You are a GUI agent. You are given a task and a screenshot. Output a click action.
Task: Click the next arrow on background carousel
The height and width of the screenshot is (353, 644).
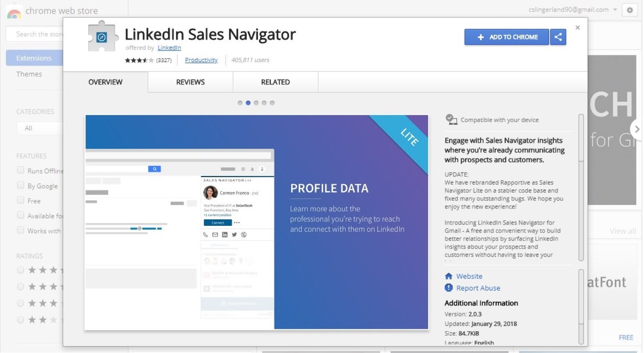click(x=636, y=129)
